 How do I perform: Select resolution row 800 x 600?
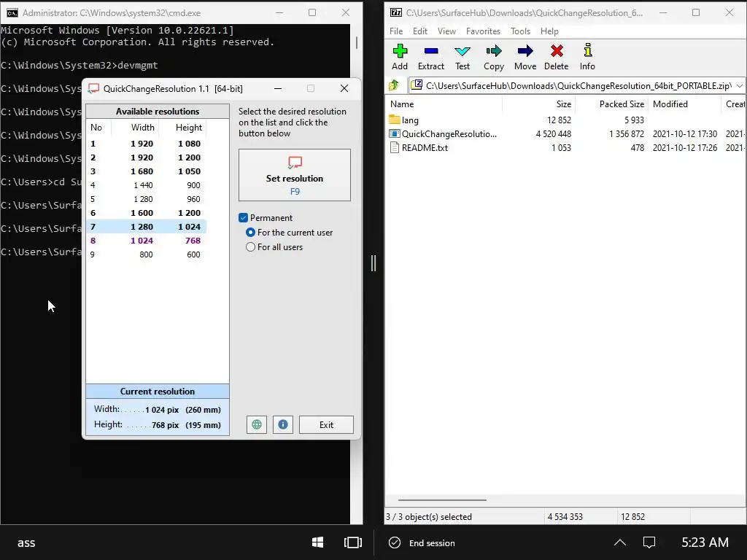click(x=146, y=254)
